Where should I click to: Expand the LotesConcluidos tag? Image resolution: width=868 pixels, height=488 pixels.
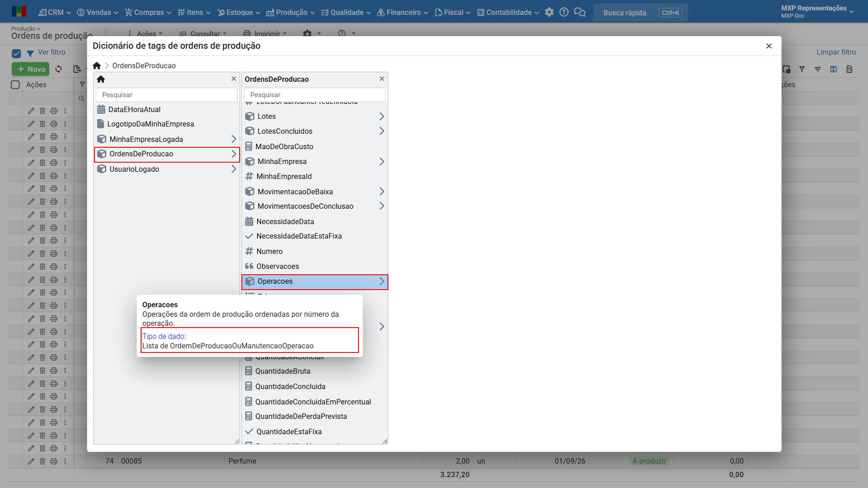coord(315,131)
